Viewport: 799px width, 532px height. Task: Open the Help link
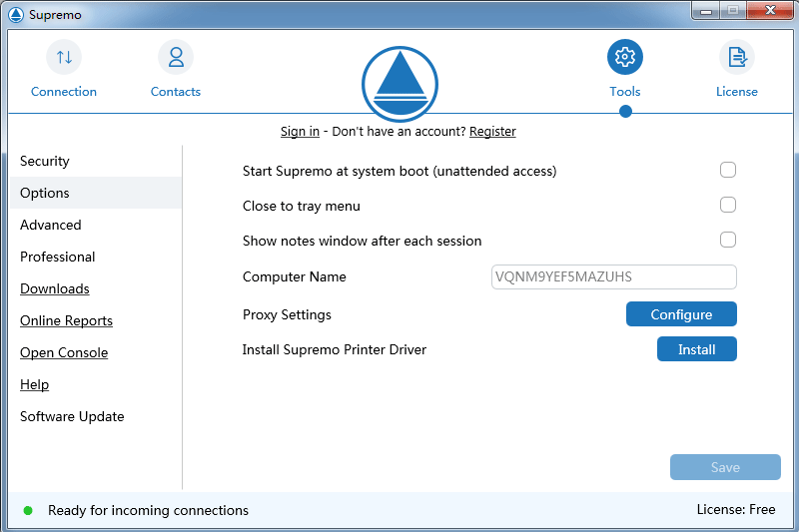coord(34,384)
